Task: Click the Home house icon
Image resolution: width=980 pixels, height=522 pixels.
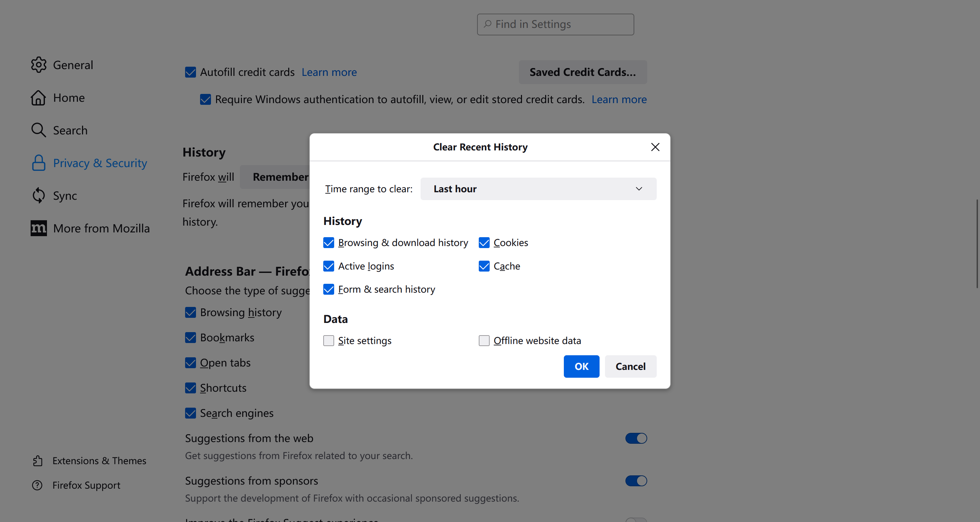Action: coord(38,98)
